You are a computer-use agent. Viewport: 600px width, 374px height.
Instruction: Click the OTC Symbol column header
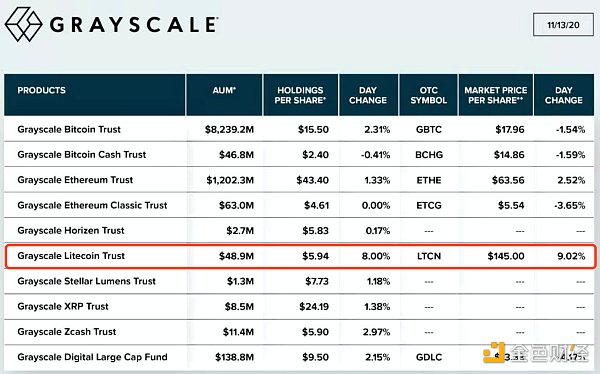428,95
